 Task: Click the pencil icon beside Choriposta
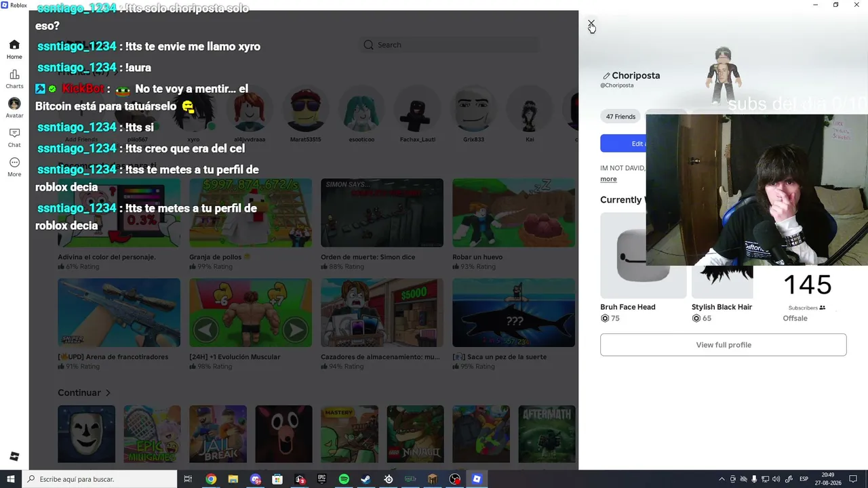(606, 76)
